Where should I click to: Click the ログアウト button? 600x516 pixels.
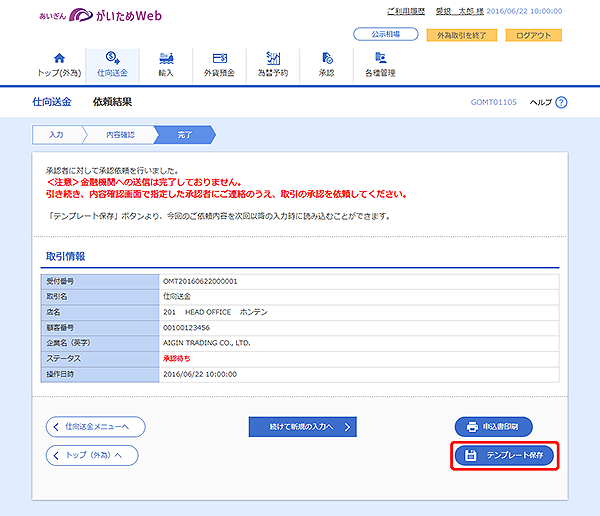pos(533,35)
